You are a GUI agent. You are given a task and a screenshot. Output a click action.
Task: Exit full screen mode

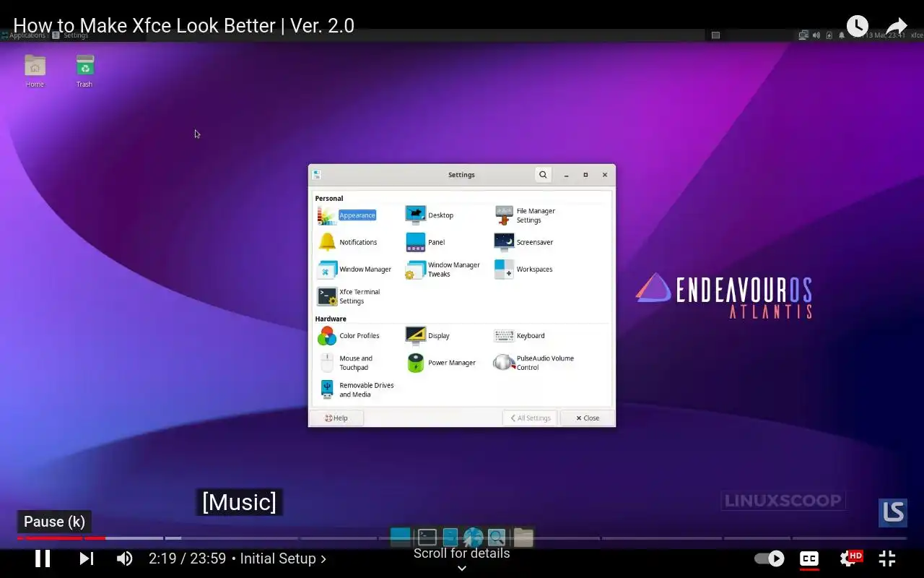click(887, 558)
